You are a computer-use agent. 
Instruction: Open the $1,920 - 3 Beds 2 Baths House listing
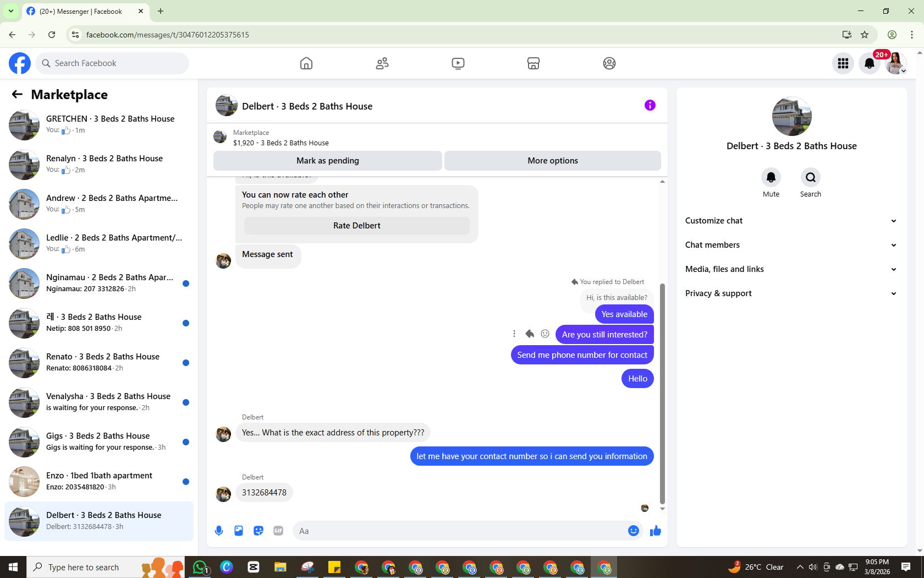coord(280,143)
